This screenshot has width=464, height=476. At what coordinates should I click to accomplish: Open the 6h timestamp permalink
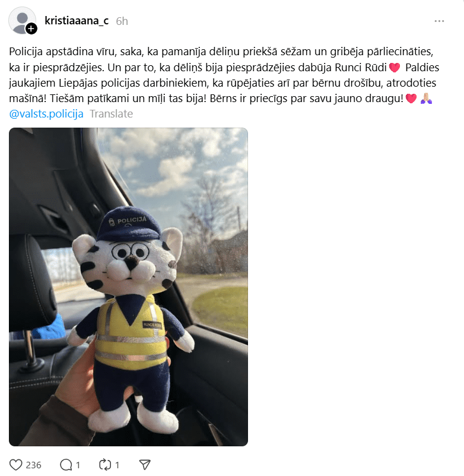coord(122,21)
